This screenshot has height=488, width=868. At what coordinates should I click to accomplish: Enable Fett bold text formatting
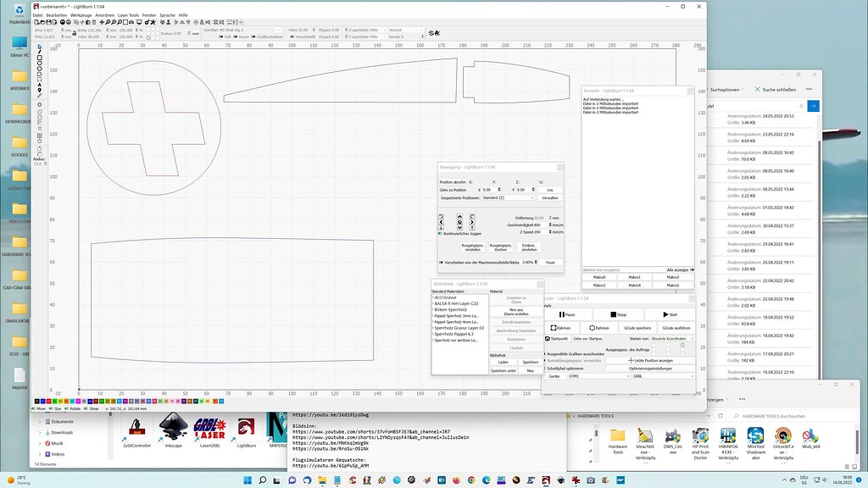222,36
